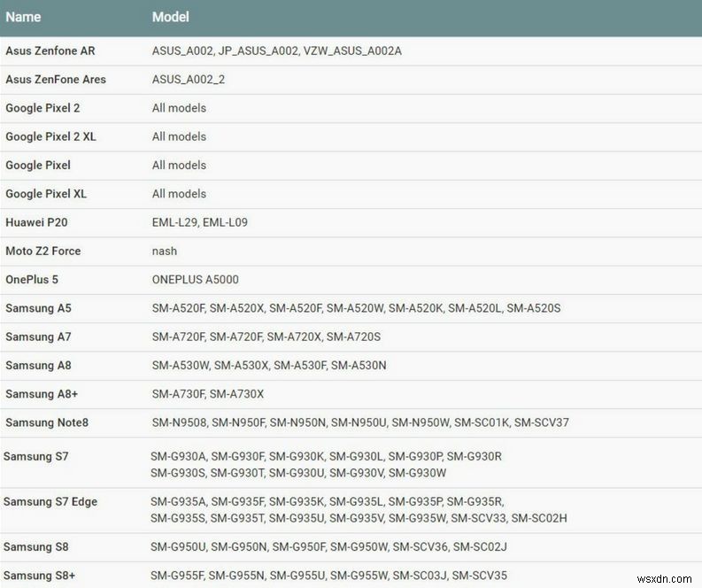Click the model line starting SM-G930A
Screen dimensions: 702x588
coord(326,457)
